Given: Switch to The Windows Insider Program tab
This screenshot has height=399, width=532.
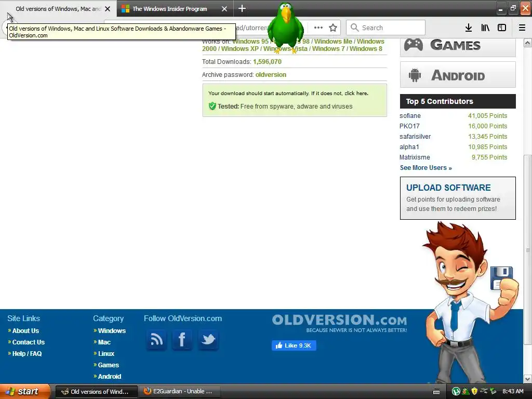Looking at the screenshot, I should click(x=170, y=9).
